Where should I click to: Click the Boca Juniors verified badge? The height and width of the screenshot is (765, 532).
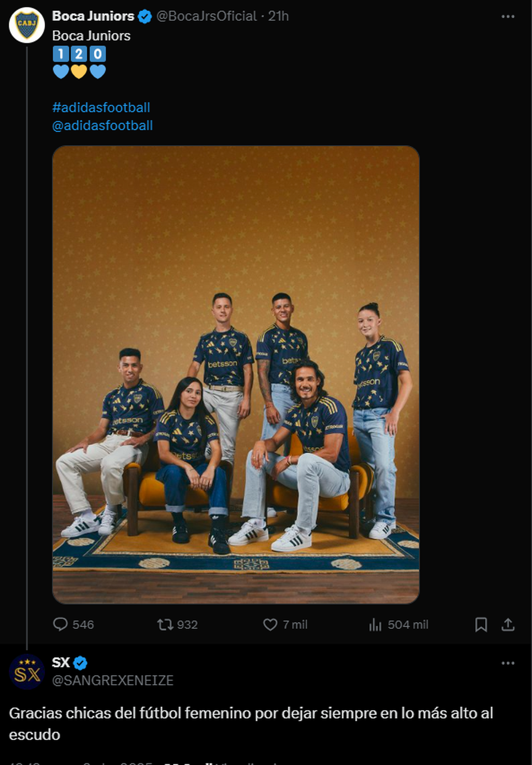point(145,17)
